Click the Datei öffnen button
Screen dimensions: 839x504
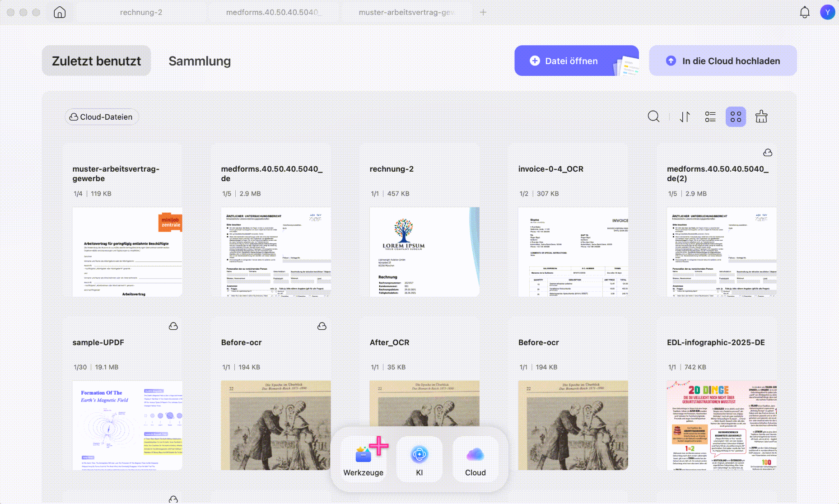tap(576, 61)
